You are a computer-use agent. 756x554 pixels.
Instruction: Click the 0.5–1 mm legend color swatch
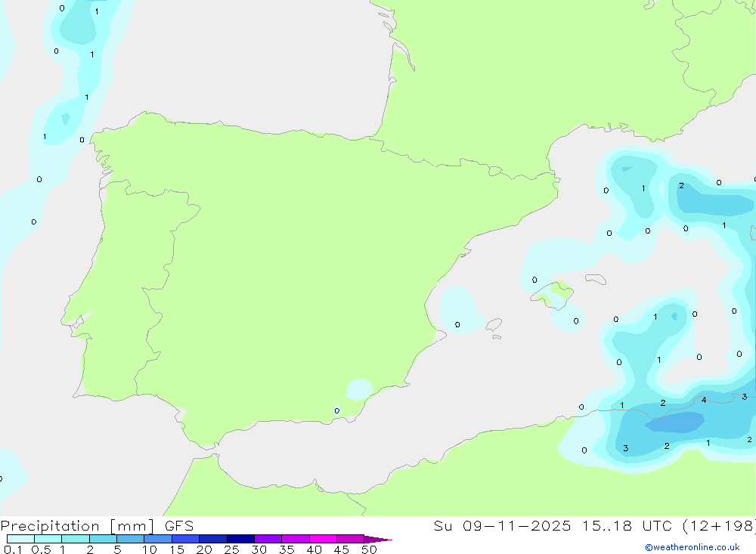(x=48, y=539)
